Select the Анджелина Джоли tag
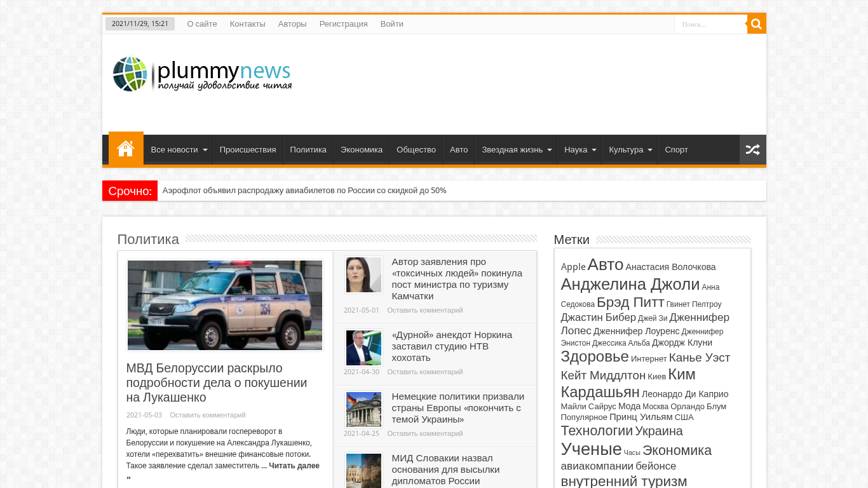Image resolution: width=868 pixels, height=488 pixels. click(x=630, y=284)
